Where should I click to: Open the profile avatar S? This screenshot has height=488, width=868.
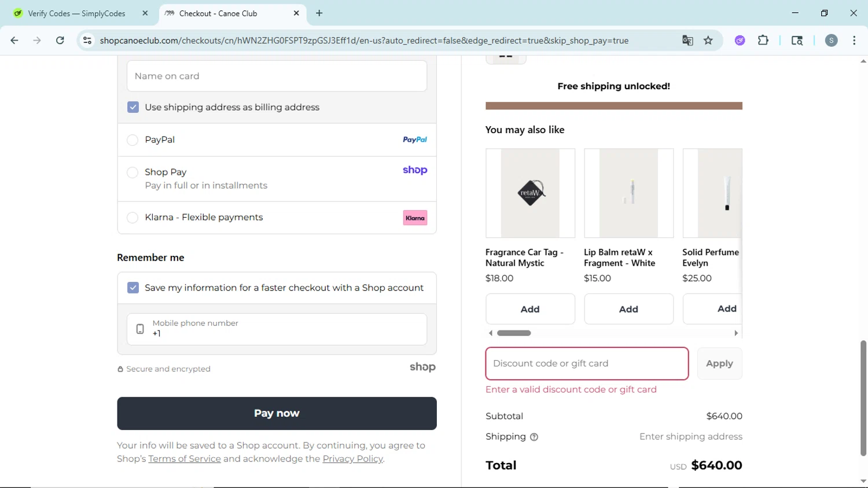(832, 41)
